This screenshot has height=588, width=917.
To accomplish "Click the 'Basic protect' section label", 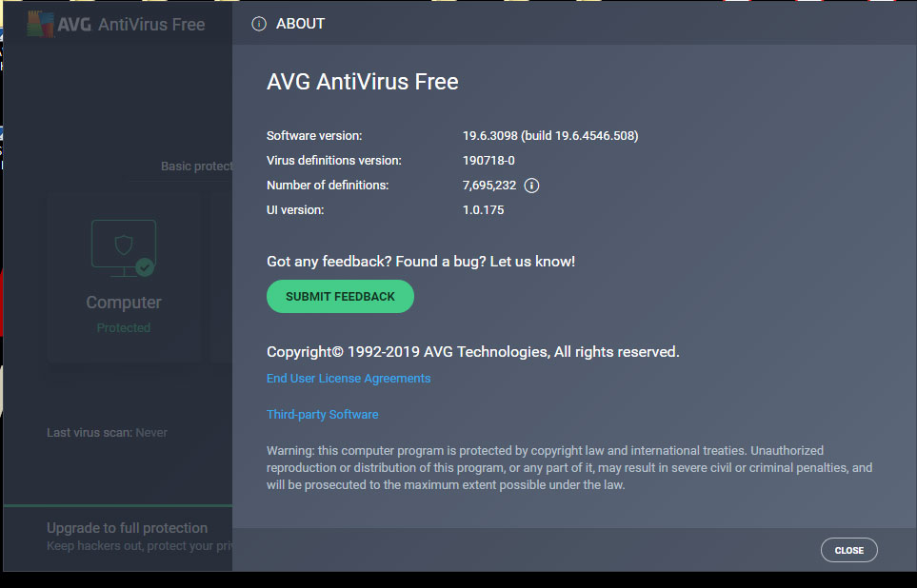I will click(196, 166).
